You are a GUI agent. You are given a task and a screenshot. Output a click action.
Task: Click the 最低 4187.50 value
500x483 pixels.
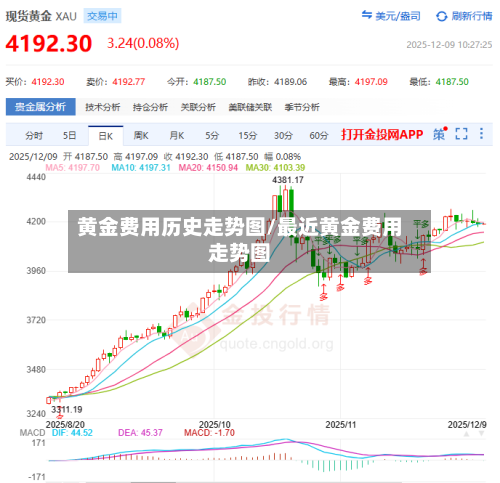[x=452, y=82]
